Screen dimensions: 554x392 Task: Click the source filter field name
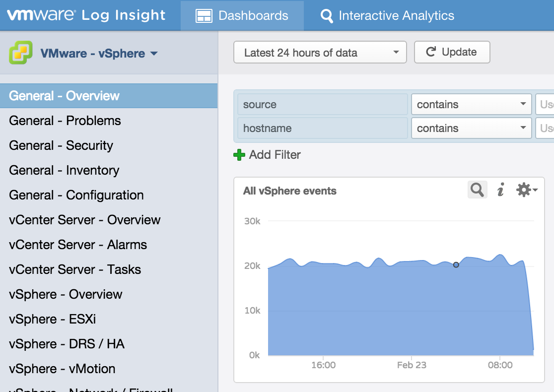click(323, 104)
